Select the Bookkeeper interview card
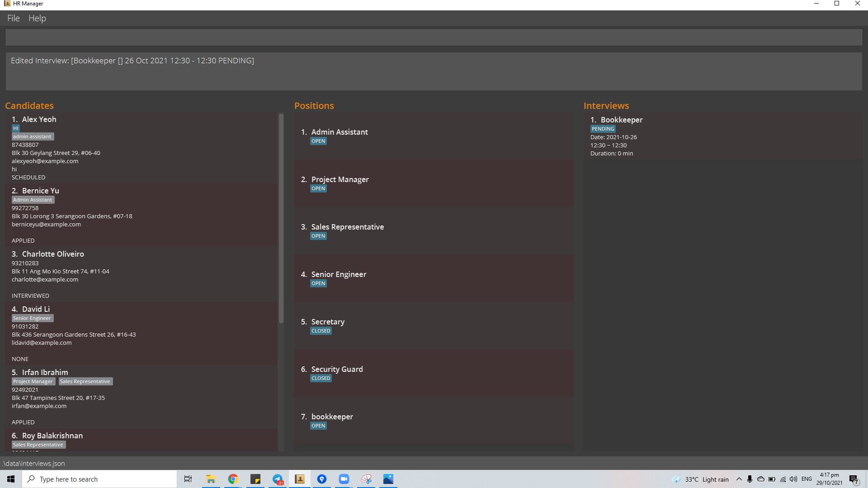Viewport: 868px width, 488px height. click(722, 136)
